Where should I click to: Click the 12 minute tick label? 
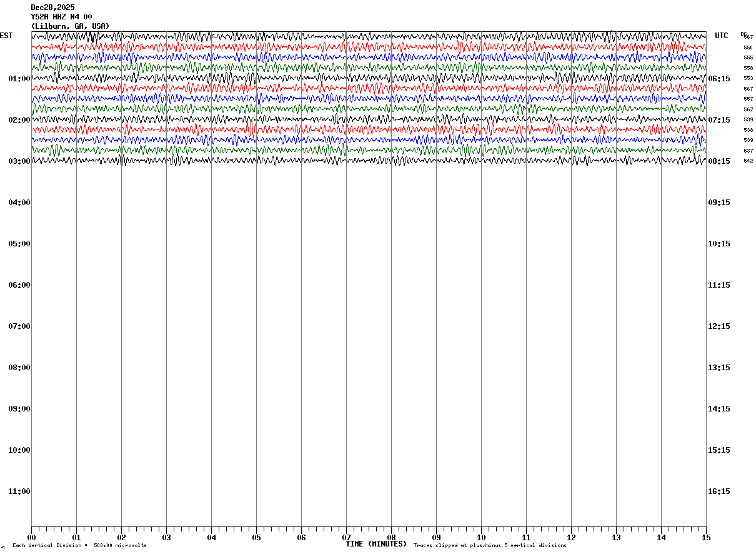571,538
